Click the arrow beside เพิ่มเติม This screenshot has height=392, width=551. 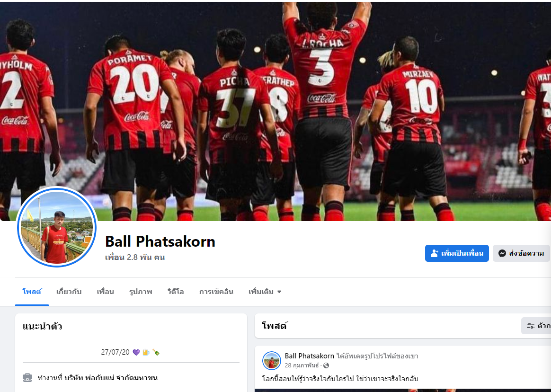pos(279,292)
